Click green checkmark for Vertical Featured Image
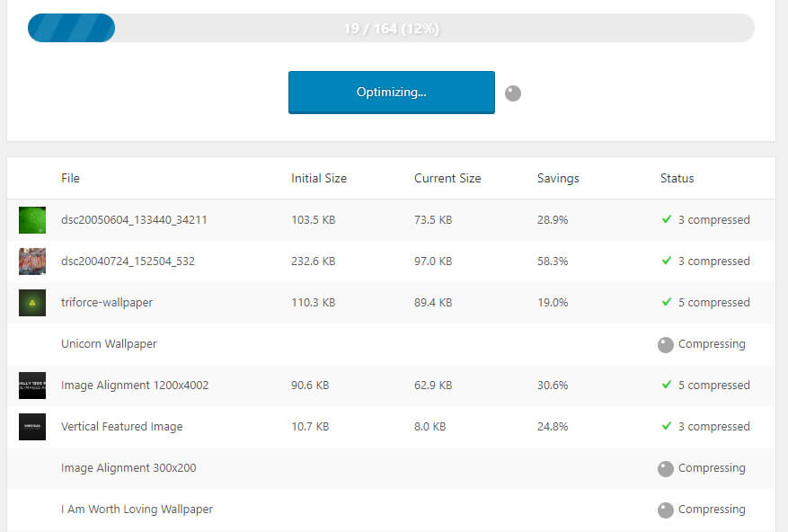The image size is (788, 532). point(666,426)
